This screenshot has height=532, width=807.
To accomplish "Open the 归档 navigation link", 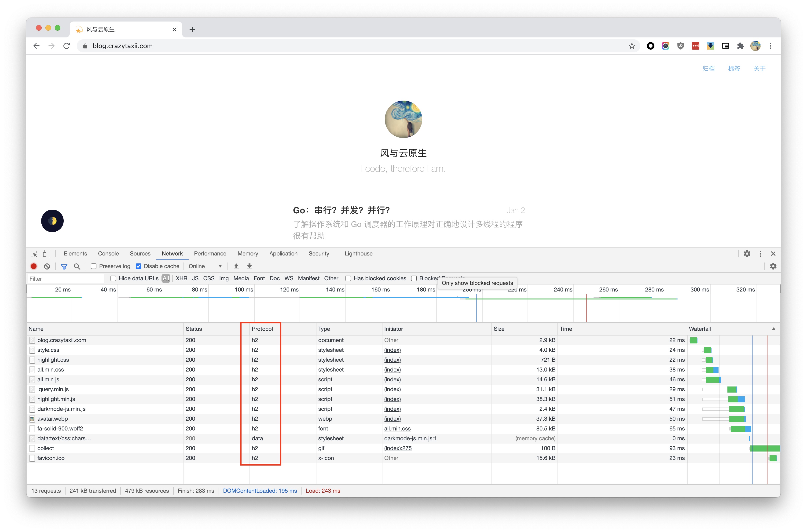I will [708, 69].
